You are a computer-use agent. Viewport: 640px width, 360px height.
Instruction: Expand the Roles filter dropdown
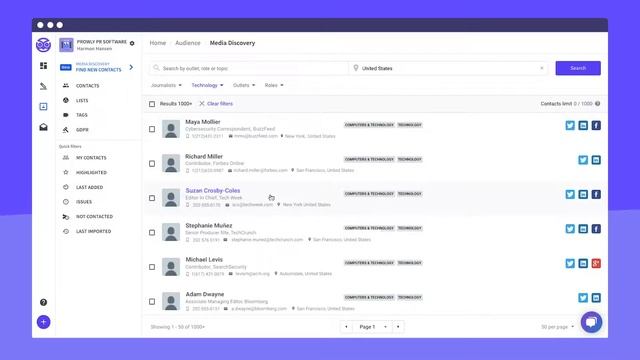(274, 85)
